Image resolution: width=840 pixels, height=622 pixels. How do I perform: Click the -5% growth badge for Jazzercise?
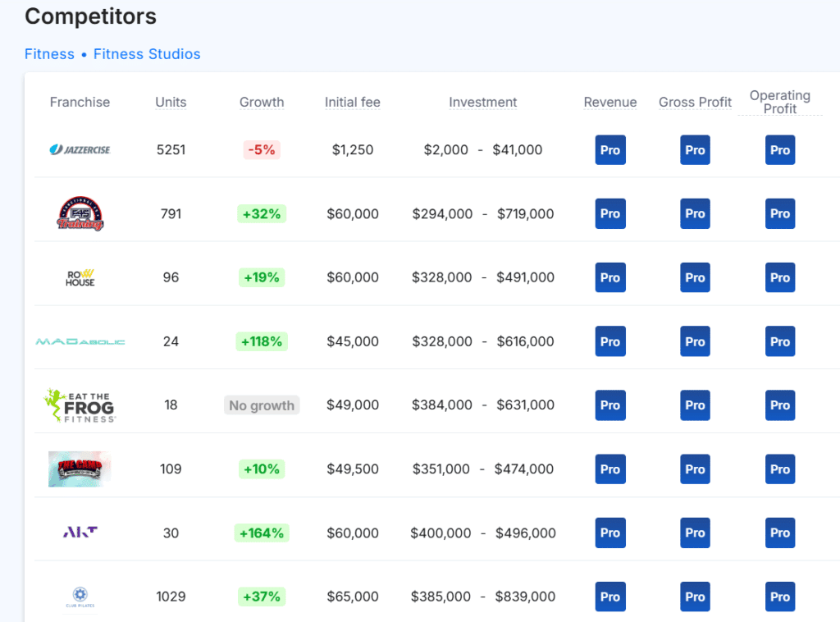click(x=262, y=149)
